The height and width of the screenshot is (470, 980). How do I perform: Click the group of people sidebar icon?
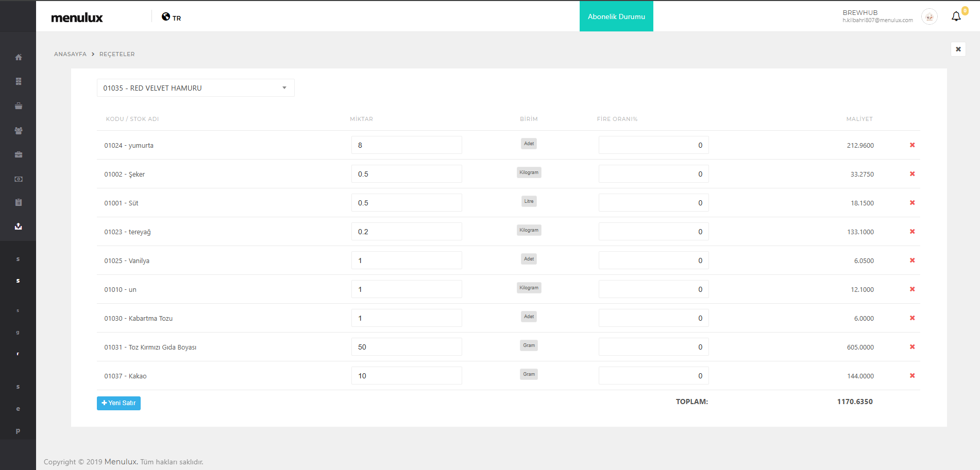pyautogui.click(x=19, y=131)
